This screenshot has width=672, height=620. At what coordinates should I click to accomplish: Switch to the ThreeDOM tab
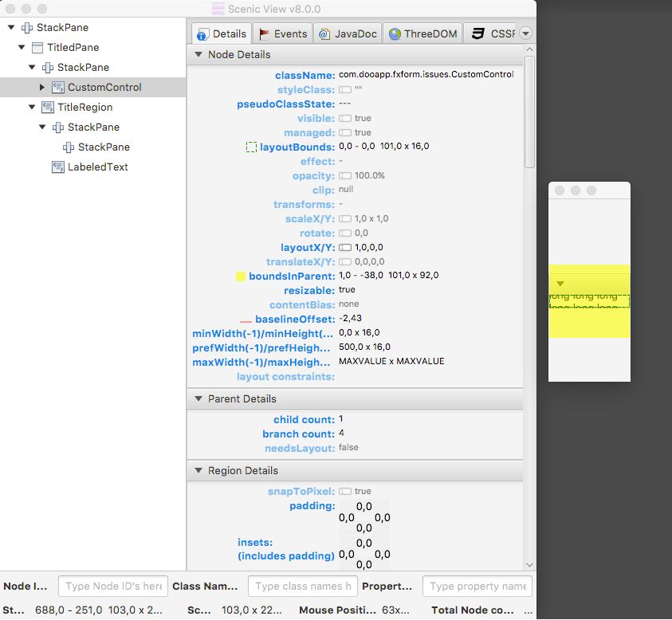click(422, 33)
